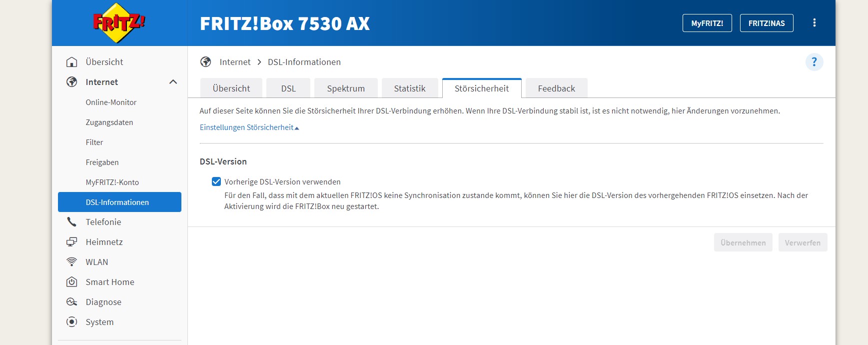Image resolution: width=868 pixels, height=345 pixels.
Task: Select the Störsicherheit tab
Action: tap(482, 88)
